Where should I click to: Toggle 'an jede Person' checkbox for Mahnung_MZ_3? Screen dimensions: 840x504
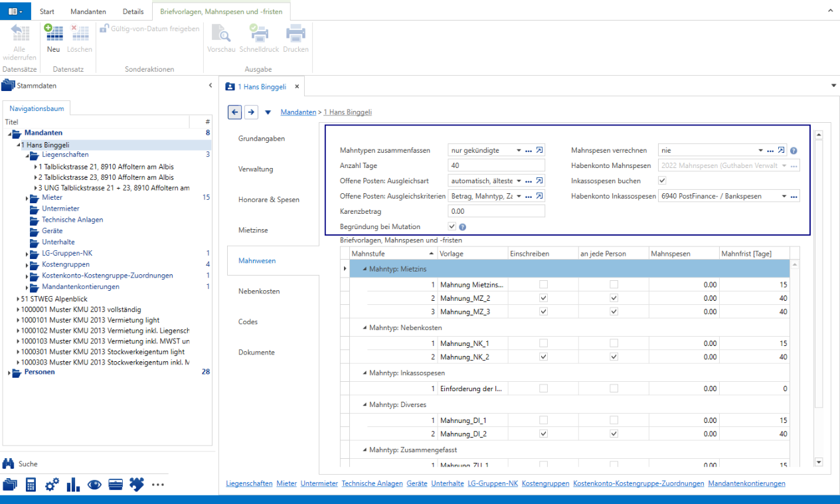pyautogui.click(x=614, y=311)
